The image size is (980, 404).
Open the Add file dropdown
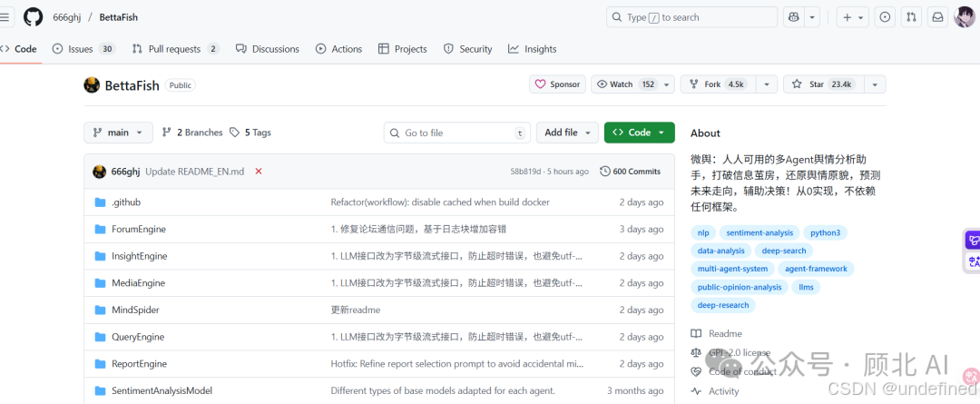pos(567,133)
